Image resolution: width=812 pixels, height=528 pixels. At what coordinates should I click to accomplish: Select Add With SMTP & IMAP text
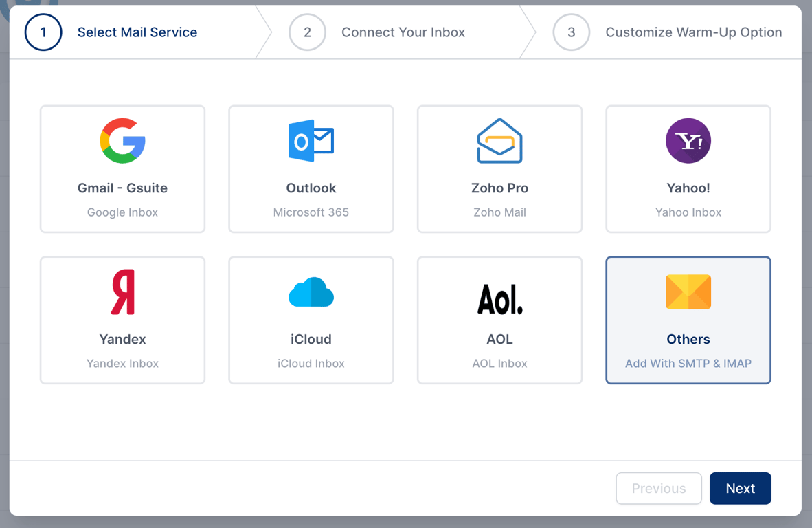[688, 364]
